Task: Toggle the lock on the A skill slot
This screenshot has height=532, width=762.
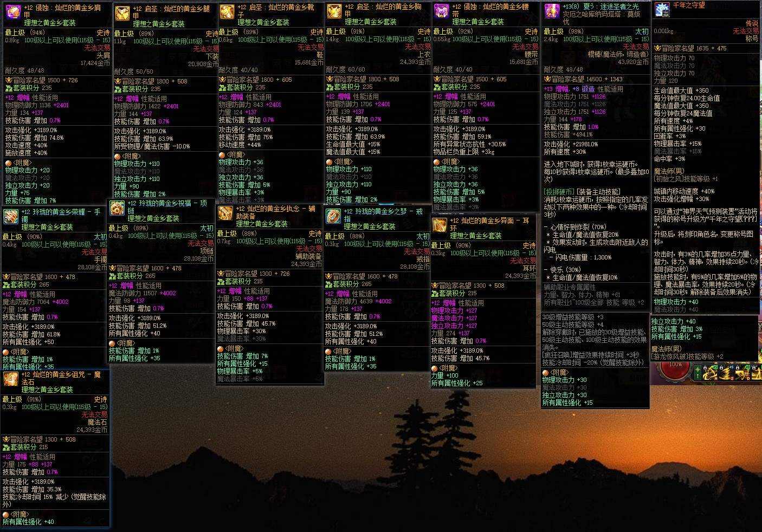Action: pos(705,368)
